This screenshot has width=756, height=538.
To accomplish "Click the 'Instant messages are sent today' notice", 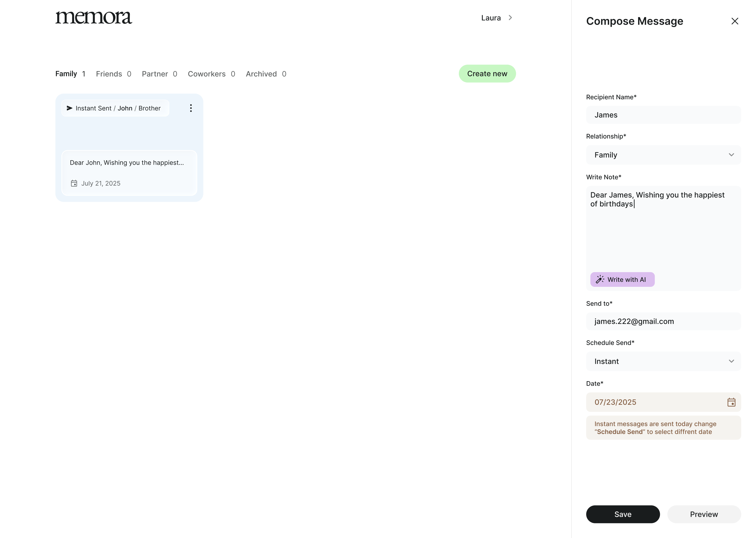I will coord(663,428).
